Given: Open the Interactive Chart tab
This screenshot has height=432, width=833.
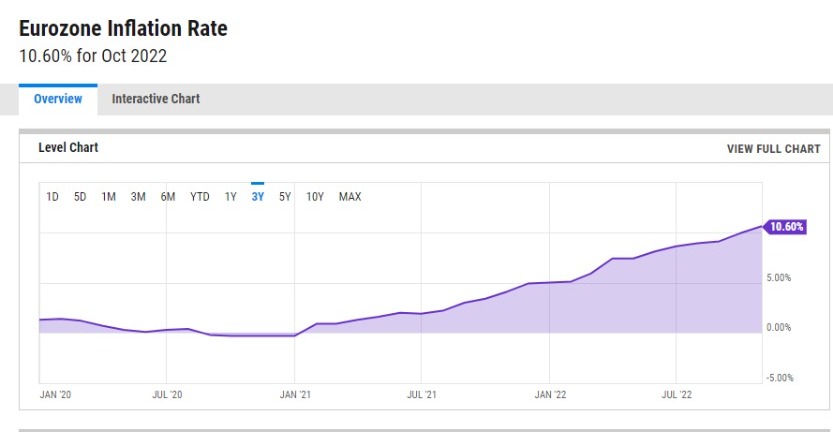Looking at the screenshot, I should pyautogui.click(x=155, y=99).
